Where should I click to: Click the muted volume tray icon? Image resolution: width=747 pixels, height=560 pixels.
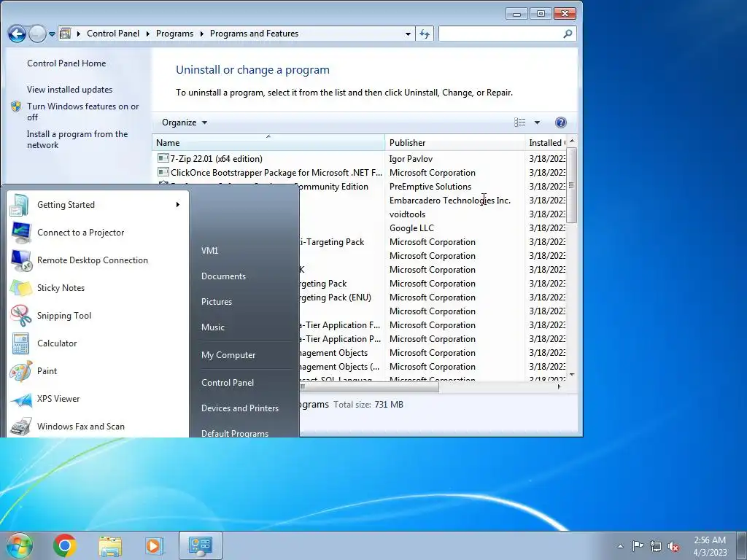click(673, 546)
